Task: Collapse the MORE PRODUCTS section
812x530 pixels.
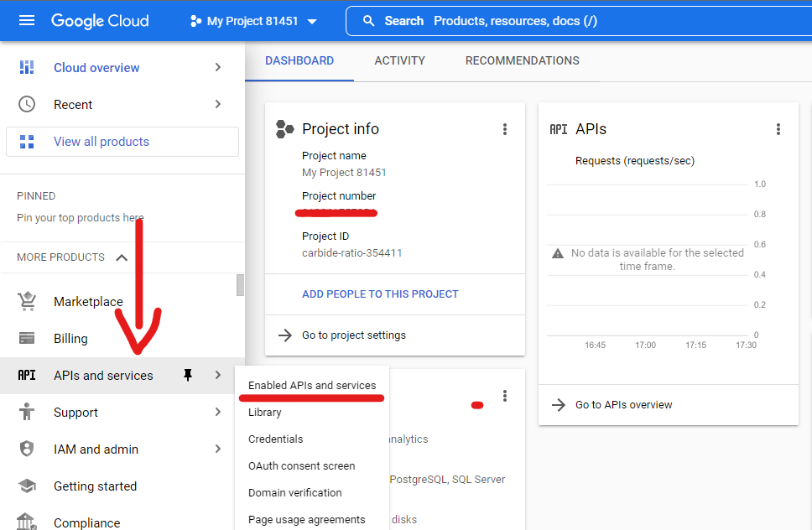Action: [122, 257]
